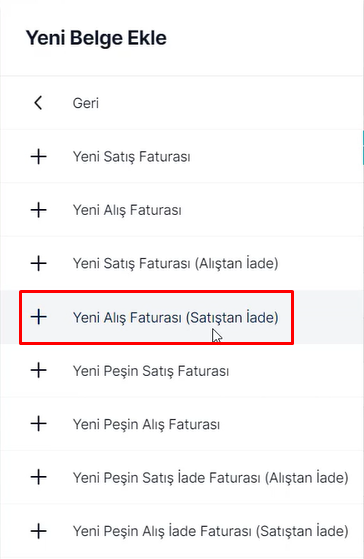Click the plus icon for Yeni Satış Faturası
Screen dimensions: 364x559
click(39, 157)
